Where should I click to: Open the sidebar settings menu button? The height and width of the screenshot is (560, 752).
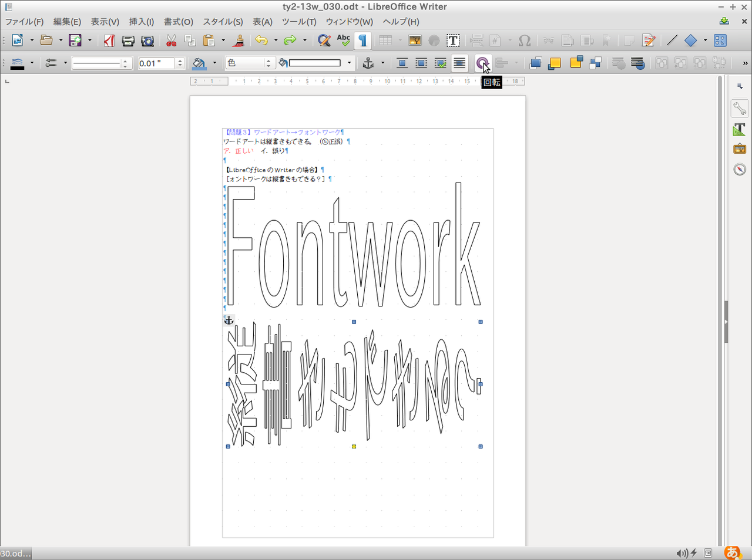tap(740, 86)
